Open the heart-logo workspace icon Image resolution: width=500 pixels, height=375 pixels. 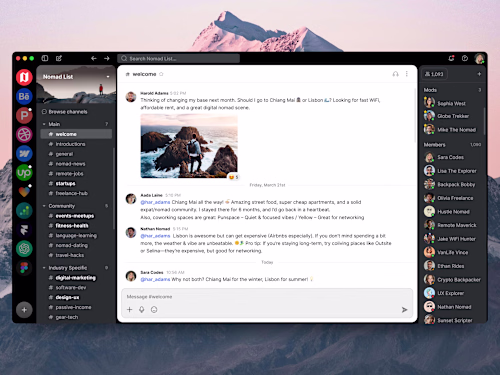[24, 191]
